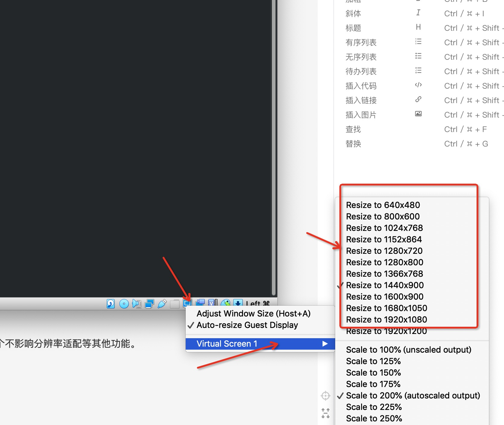504x425 pixels.
Task: Click the hard disk activity icon in VM status bar
Action: [111, 304]
